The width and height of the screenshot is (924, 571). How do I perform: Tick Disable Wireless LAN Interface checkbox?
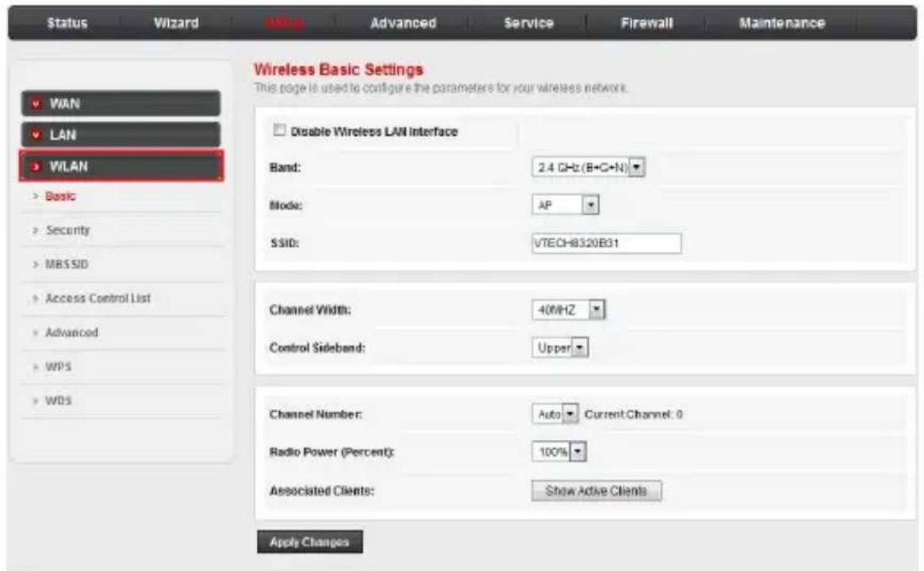(279, 130)
